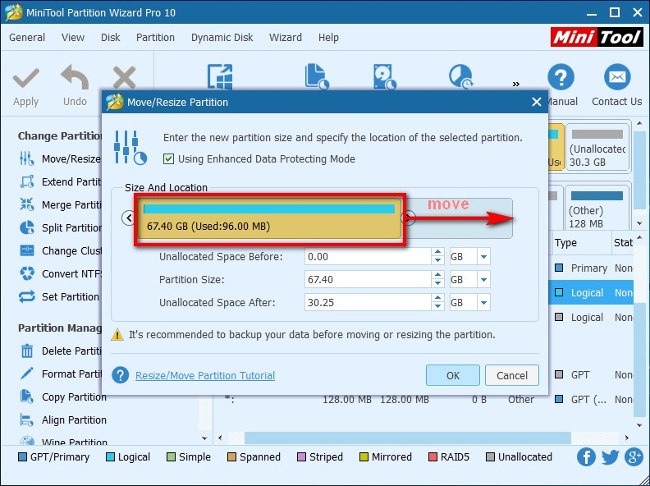Open unit dropdown for Unallocated Space After
The image size is (650, 486).
(484, 302)
